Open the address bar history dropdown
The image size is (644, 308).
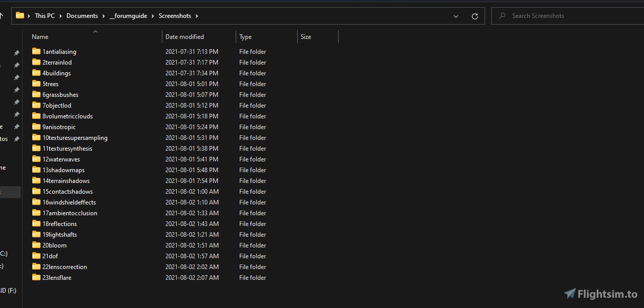tap(455, 16)
